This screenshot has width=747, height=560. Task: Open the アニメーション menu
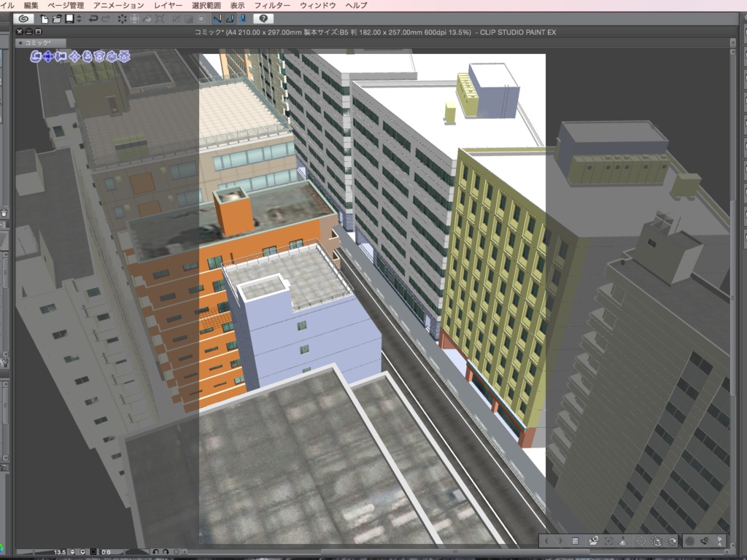pyautogui.click(x=119, y=5)
